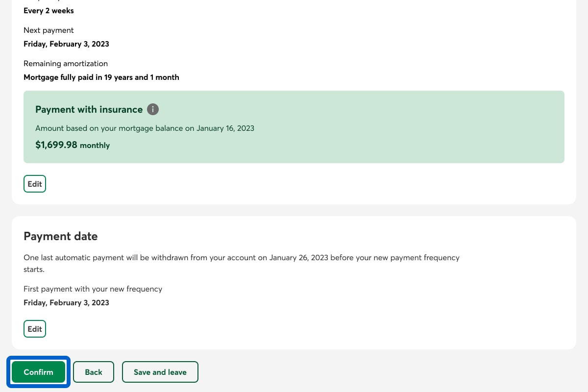Click the info icon beside Payment with insurance
This screenshot has height=392, width=588.
(x=153, y=109)
